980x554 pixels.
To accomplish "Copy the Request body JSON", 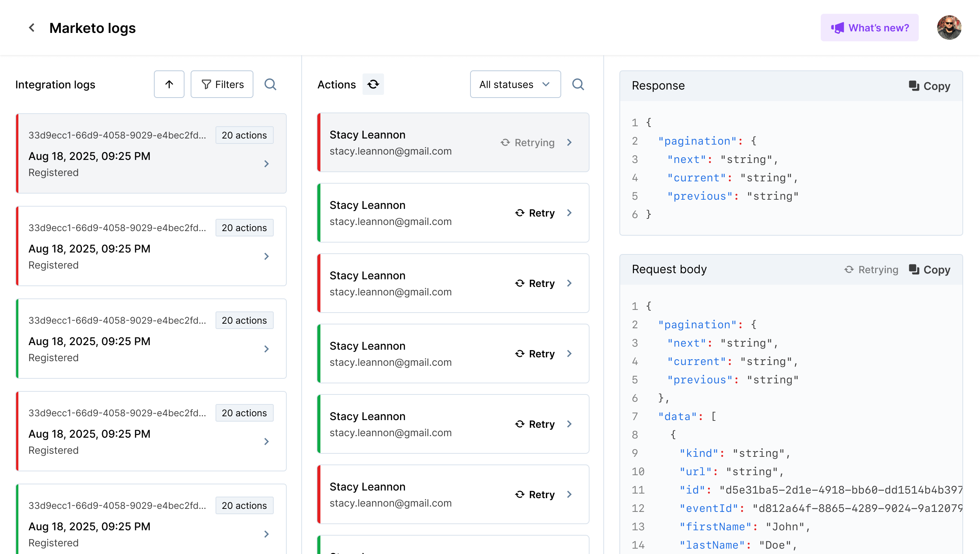I will pos(930,270).
